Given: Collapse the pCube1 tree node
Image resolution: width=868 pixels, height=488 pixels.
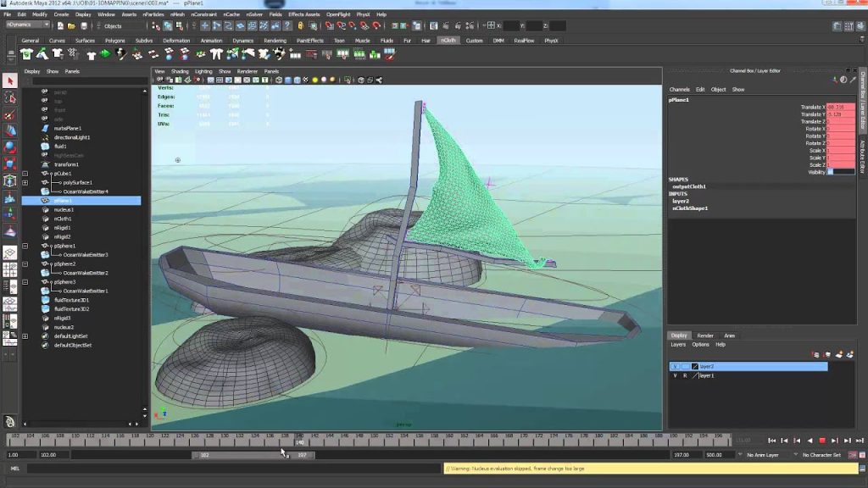Looking at the screenshot, I should point(25,174).
